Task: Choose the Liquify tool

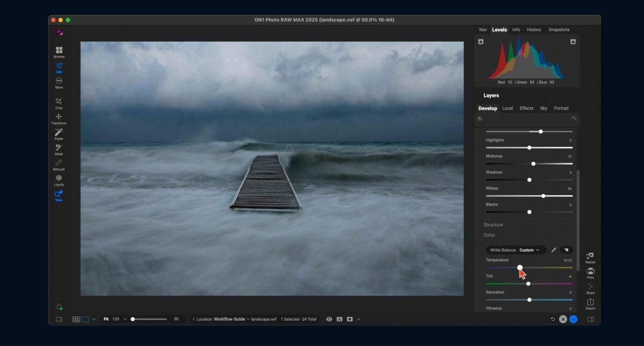Action: [59, 180]
